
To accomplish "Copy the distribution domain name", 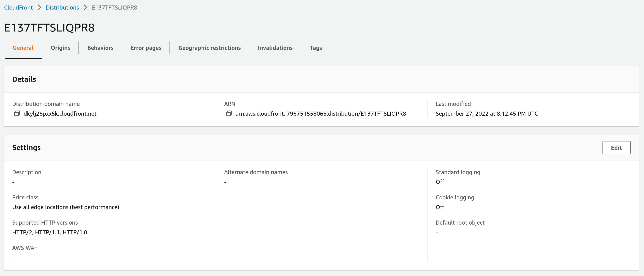I will (x=17, y=113).
